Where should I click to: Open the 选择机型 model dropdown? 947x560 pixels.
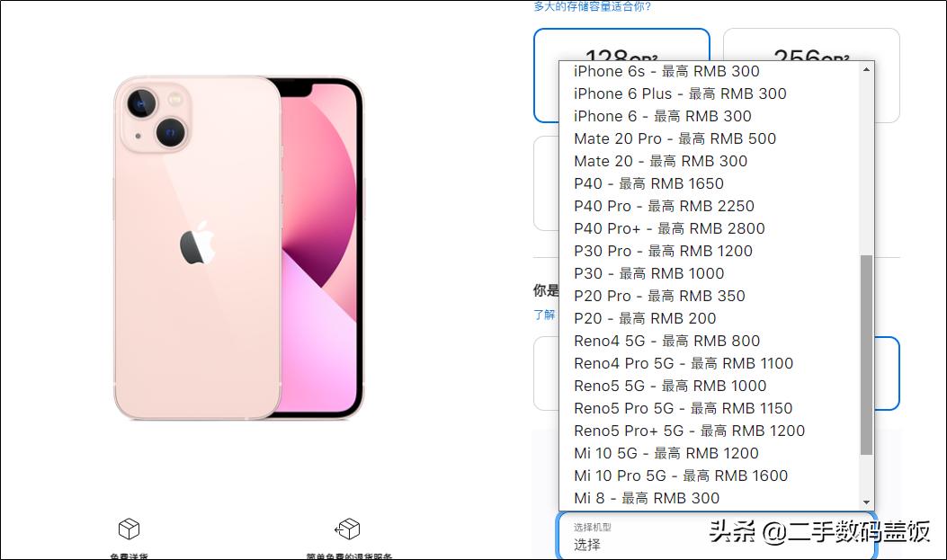pos(716,536)
